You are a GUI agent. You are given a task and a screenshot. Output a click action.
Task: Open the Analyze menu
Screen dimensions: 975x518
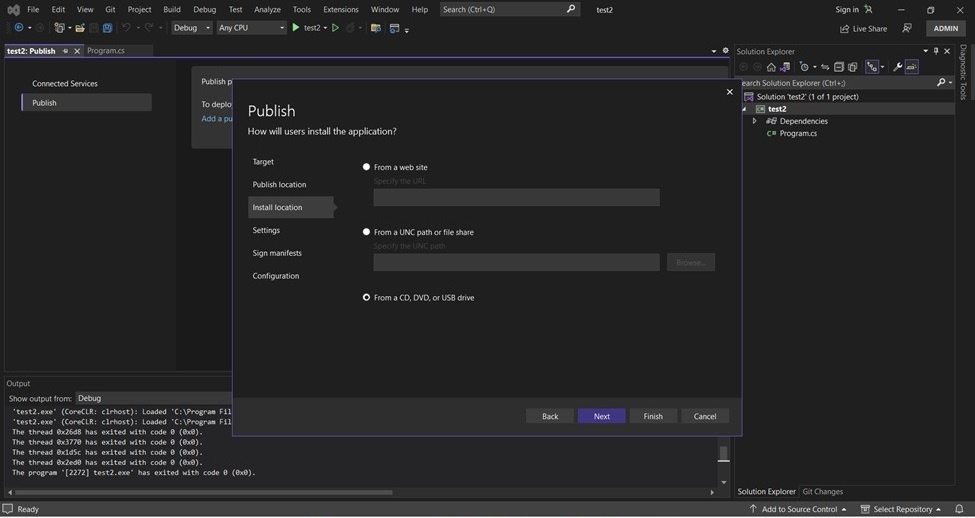tap(267, 9)
